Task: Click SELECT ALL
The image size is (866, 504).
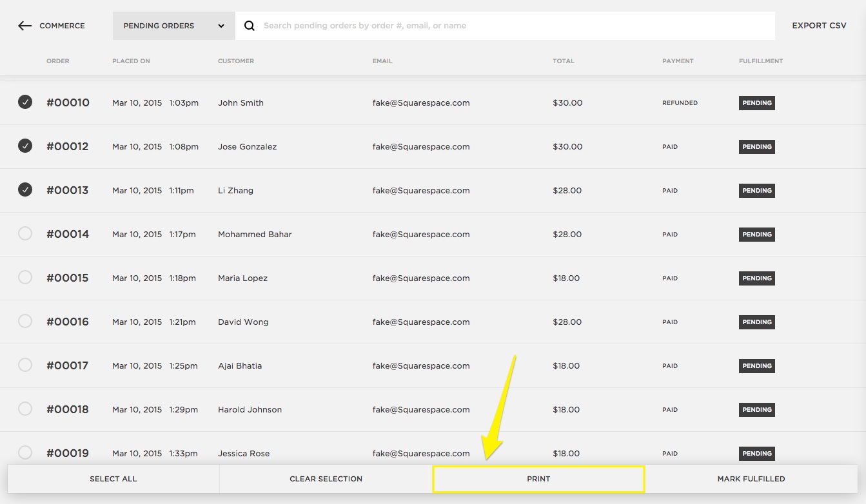Action: click(x=113, y=479)
